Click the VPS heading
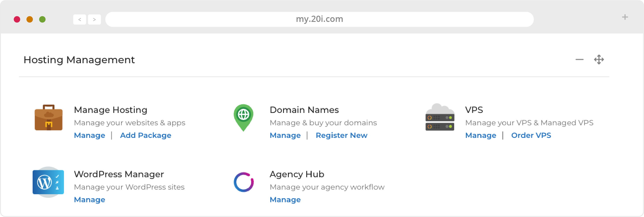Screen dimensions: 644x217 coord(474,110)
